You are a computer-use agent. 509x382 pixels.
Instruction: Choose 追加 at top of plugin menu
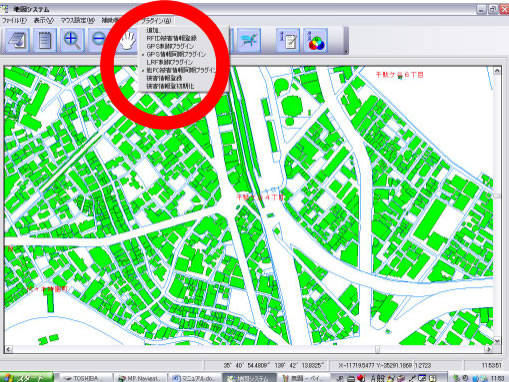tap(153, 30)
